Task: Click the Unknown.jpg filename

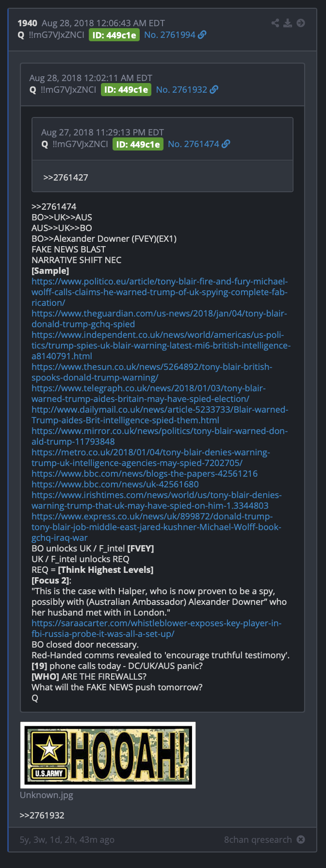Action: 47,795
